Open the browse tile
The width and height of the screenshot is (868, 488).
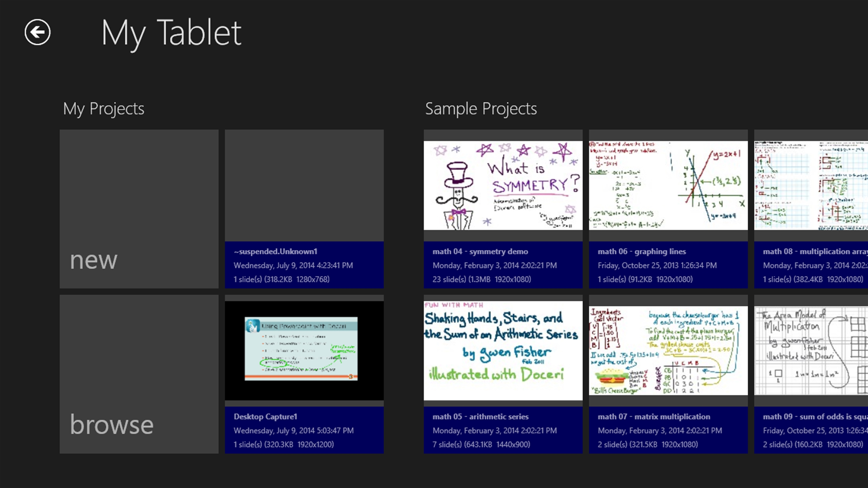point(139,374)
